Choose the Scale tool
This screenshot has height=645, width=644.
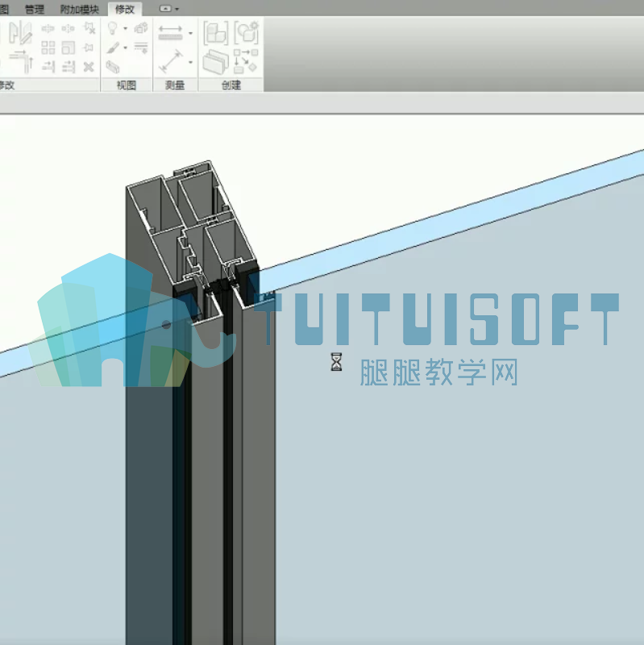click(x=68, y=48)
